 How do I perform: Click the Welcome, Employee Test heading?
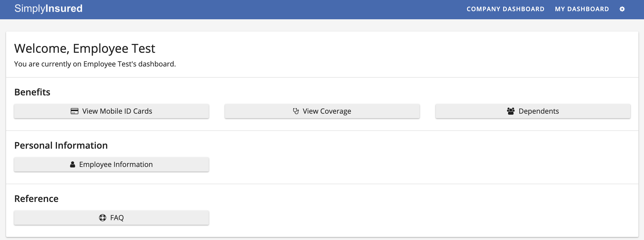pyautogui.click(x=85, y=48)
